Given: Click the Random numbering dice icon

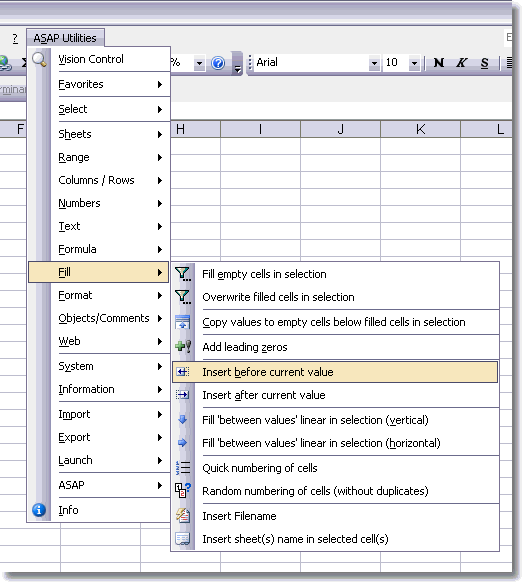Looking at the screenshot, I should (183, 491).
